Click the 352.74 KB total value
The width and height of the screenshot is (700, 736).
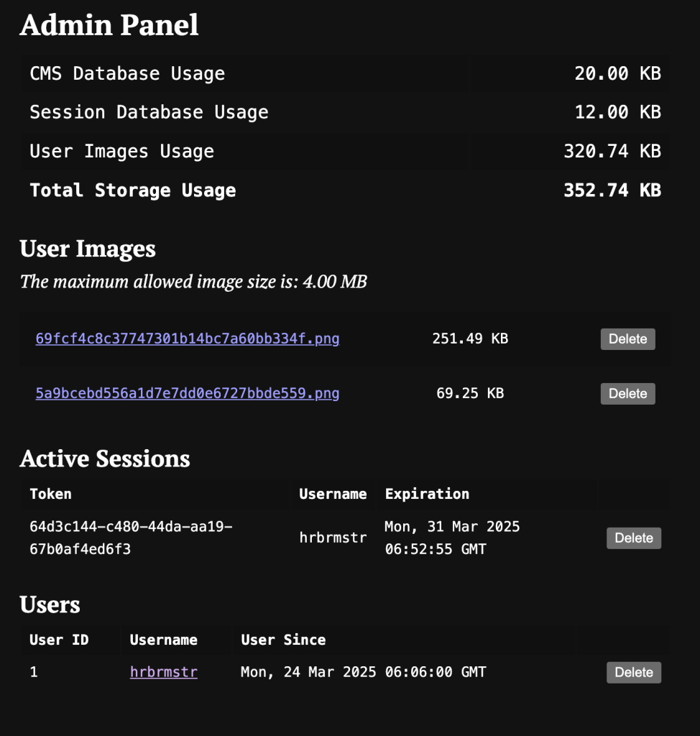612,190
